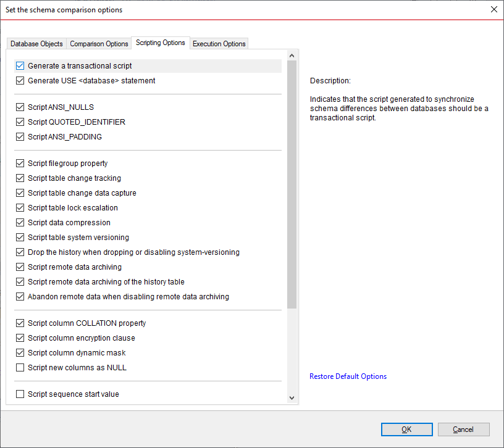The image size is (504, 448).
Task: Uncheck Script filegroup property
Action: [20, 164]
